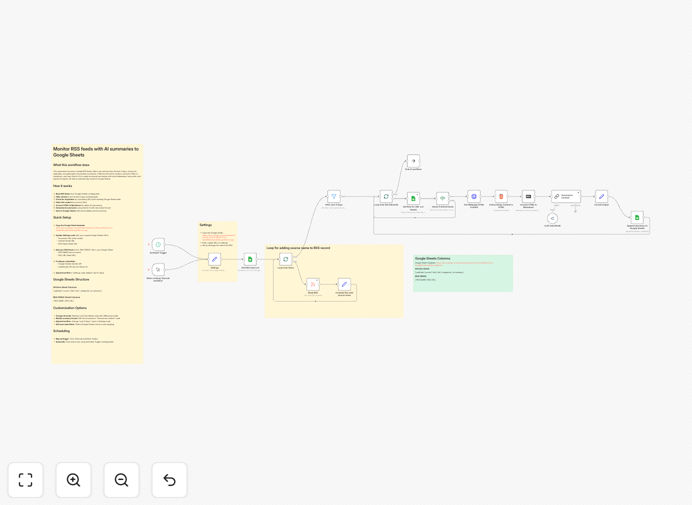Image resolution: width=692 pixels, height=505 pixels.
Task: Zoom in on the workflow canvas
Action: click(73, 480)
